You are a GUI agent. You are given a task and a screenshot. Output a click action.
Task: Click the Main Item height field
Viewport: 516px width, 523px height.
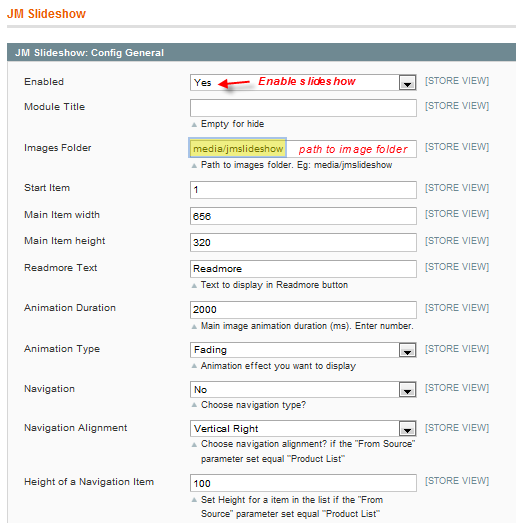coord(303,242)
